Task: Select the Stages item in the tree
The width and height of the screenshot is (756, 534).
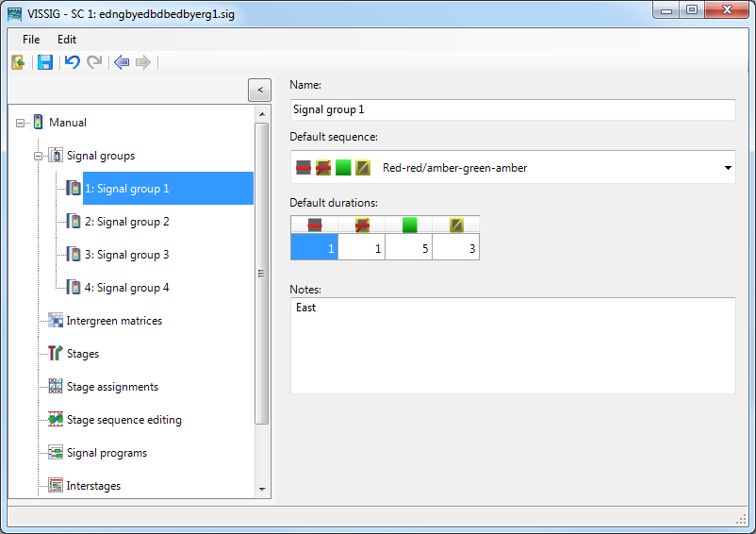Action: tap(82, 354)
